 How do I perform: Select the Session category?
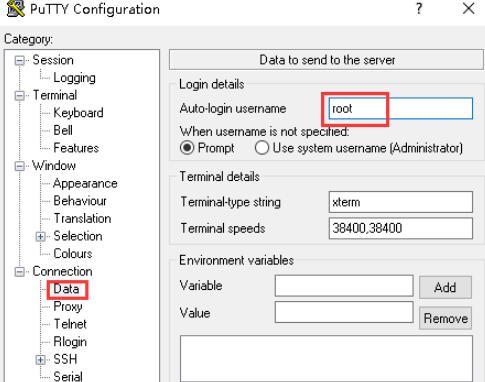click(53, 60)
